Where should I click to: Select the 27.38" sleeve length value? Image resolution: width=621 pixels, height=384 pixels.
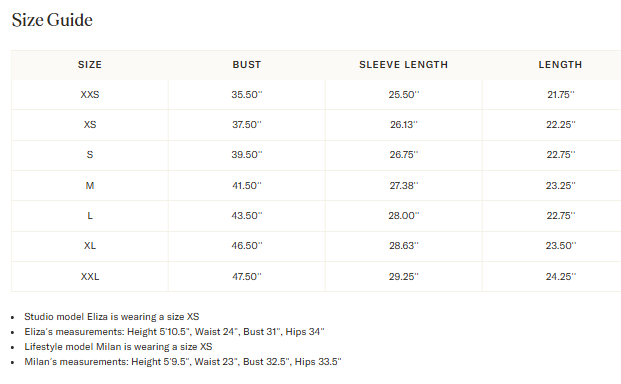(404, 186)
